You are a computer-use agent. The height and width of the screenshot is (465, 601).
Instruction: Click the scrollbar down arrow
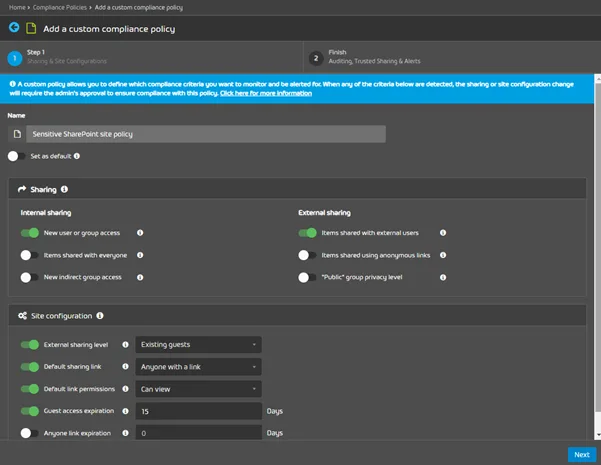coord(598,435)
